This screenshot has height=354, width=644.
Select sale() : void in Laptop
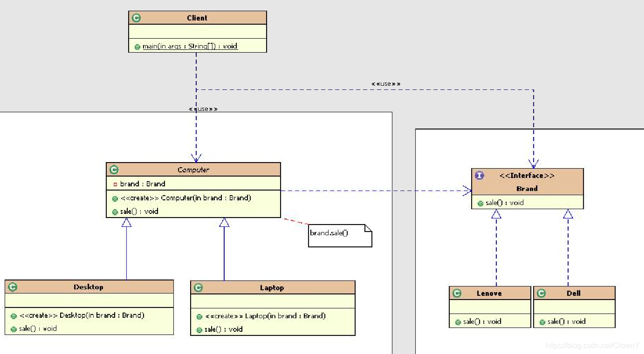(224, 329)
